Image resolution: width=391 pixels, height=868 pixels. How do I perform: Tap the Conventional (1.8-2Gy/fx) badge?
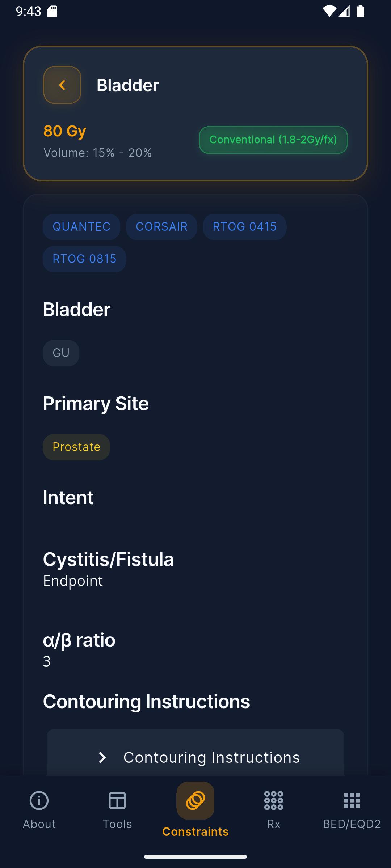click(x=273, y=140)
